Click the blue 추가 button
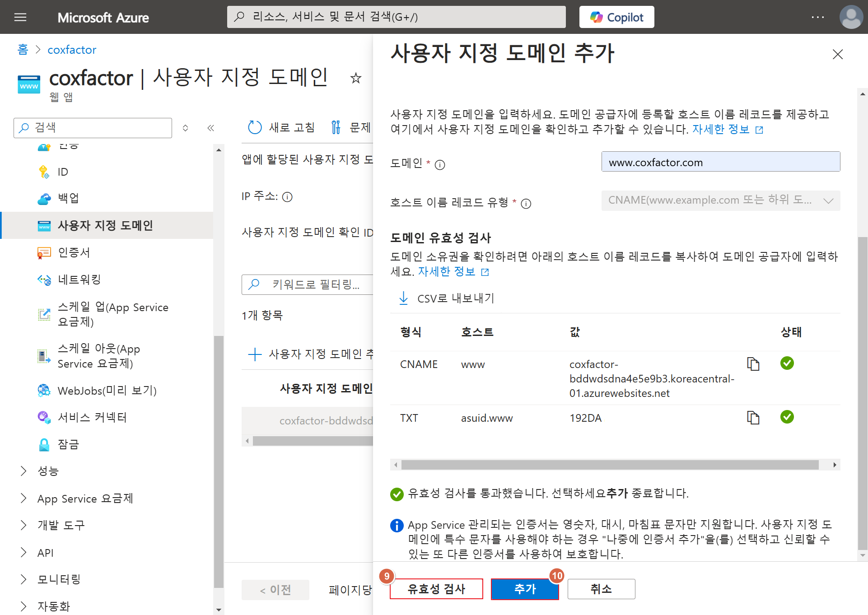868x615 pixels. [524, 589]
